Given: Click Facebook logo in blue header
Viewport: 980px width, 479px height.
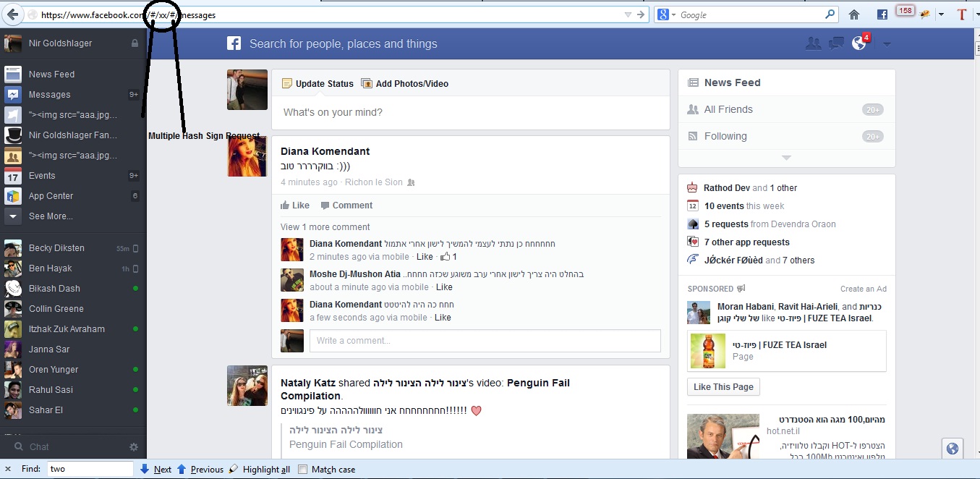Looking at the screenshot, I should [x=234, y=43].
